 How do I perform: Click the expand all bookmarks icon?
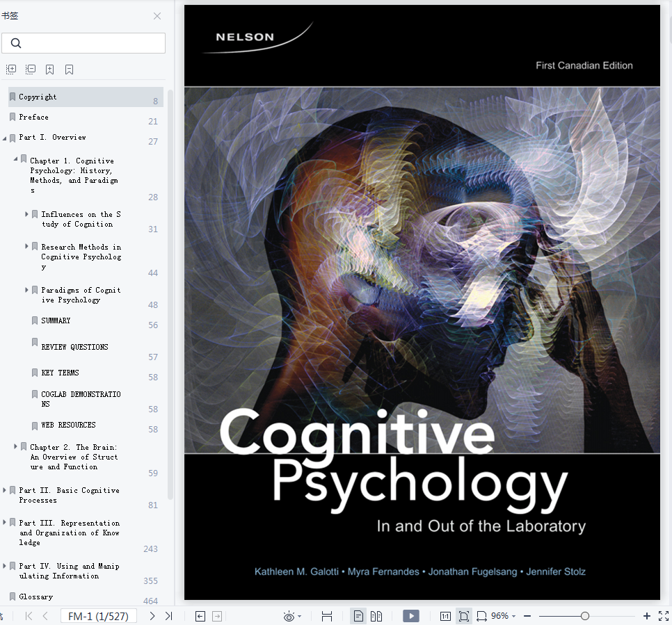coord(11,70)
